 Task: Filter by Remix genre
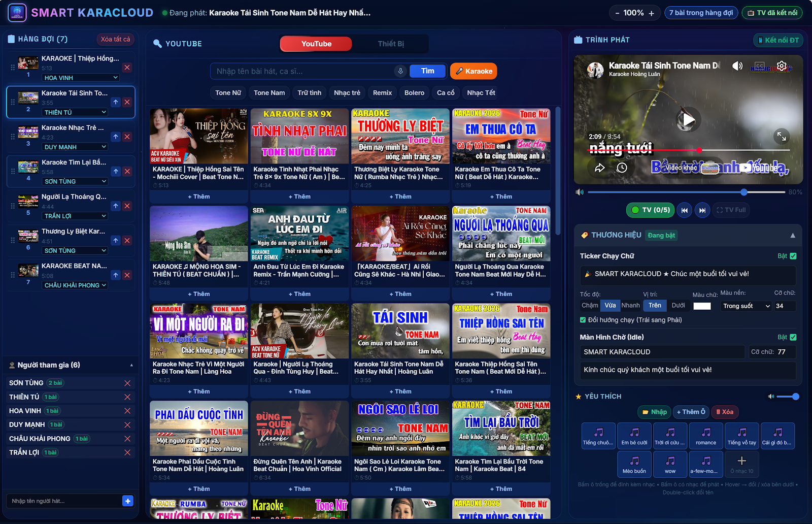382,93
